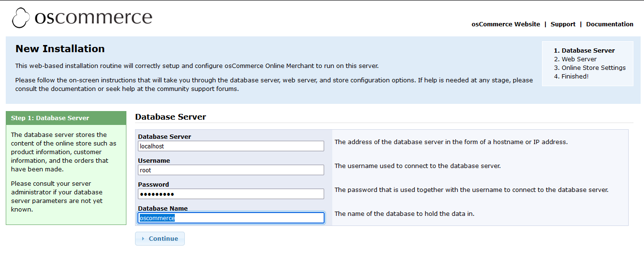Click step 4. Finished! in progress list
This screenshot has width=644, height=258.
tap(571, 77)
